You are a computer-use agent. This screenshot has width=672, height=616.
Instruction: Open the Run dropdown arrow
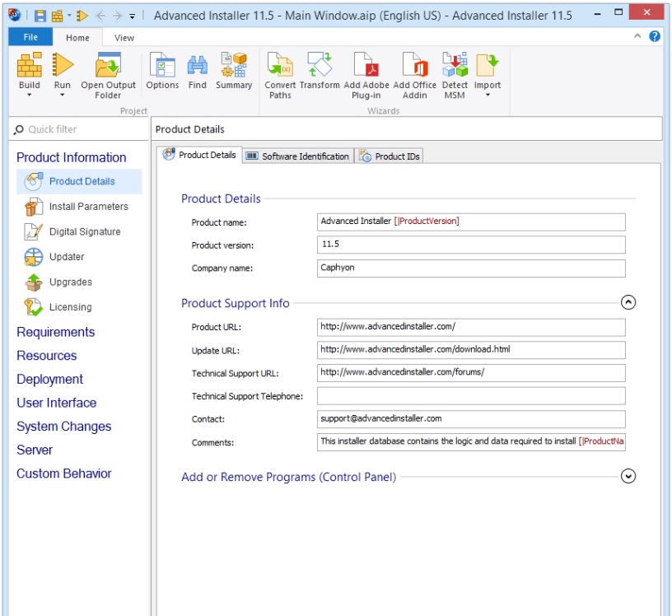62,96
